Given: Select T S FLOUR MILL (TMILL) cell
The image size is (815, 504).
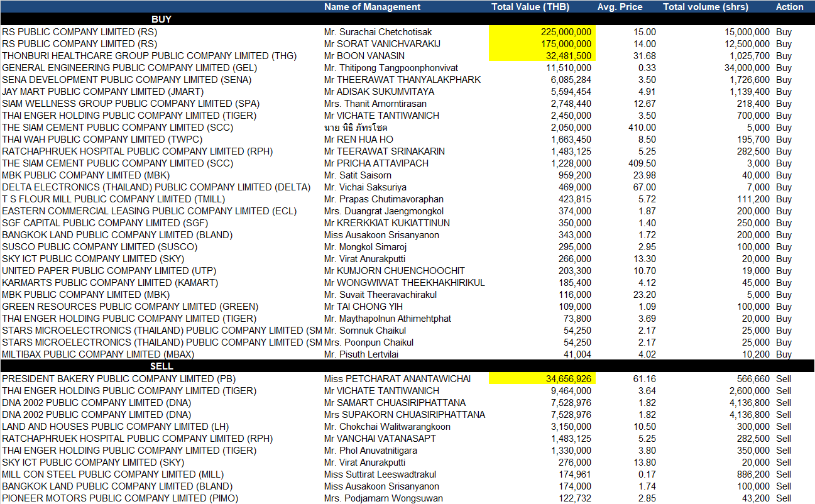Looking at the screenshot, I should pyautogui.click(x=114, y=199).
